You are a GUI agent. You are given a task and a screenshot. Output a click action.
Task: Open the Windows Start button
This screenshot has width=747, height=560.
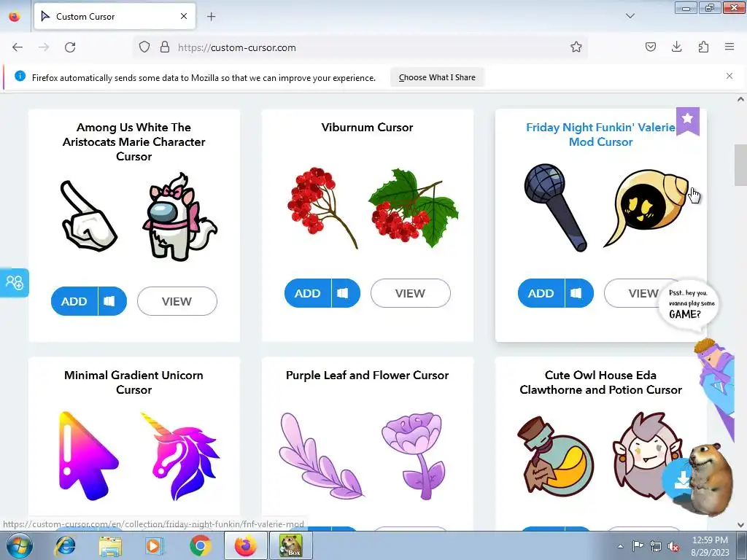point(19,545)
